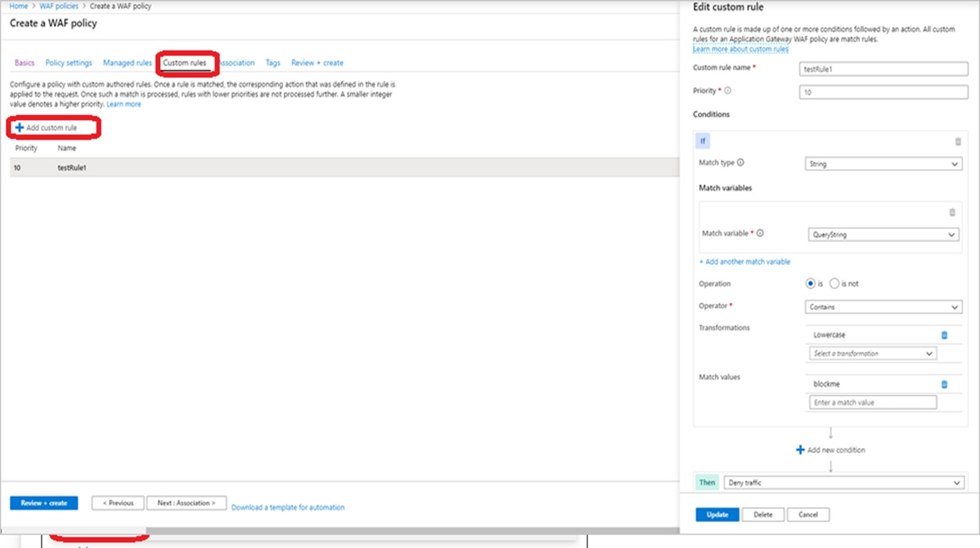980x548 pixels.
Task: Open Select a transformation dropdown
Action: pos(873,354)
